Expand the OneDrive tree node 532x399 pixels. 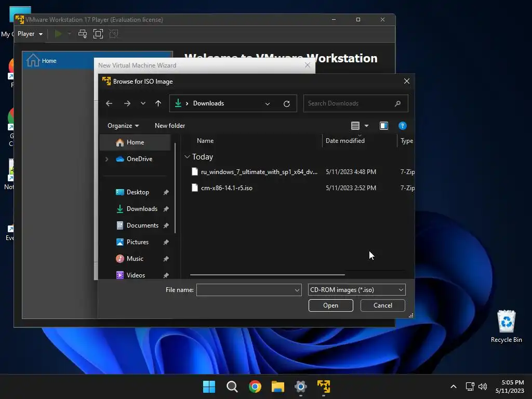[107, 159]
